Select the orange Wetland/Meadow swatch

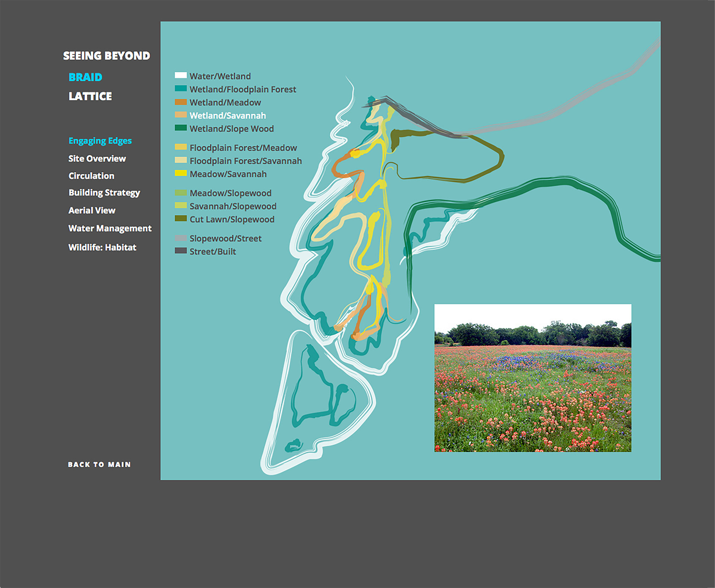[181, 102]
